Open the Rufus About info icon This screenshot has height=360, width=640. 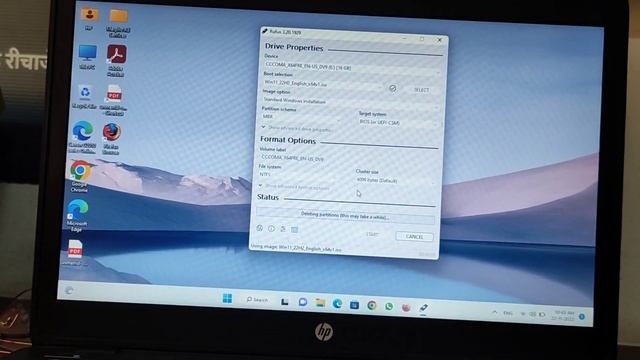point(271,229)
